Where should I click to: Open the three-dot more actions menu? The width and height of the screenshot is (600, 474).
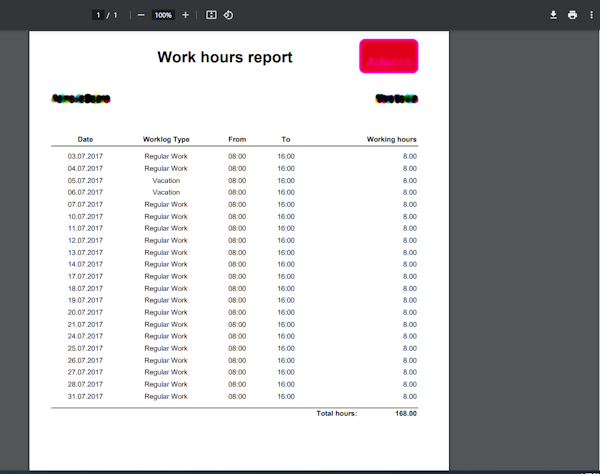point(590,15)
